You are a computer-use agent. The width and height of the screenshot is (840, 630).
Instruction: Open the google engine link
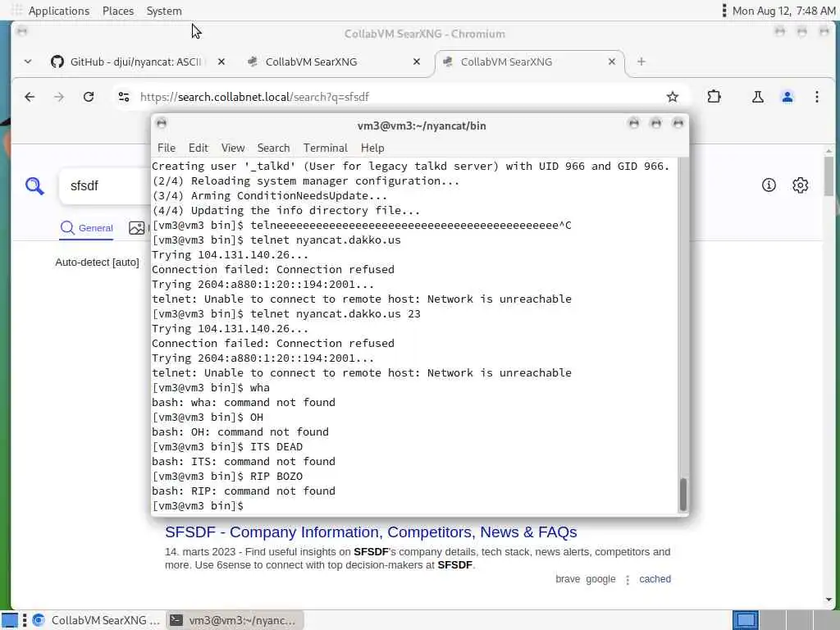[600, 579]
